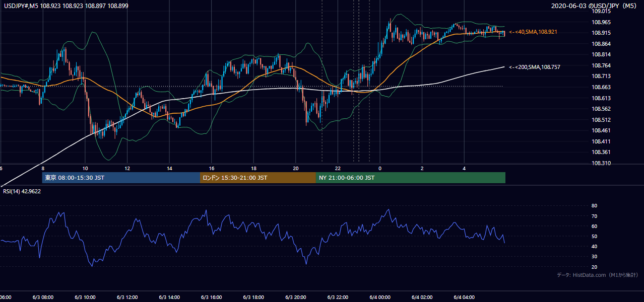
Task: Click the hour 22 tick under the price chart
Action: tap(338, 168)
